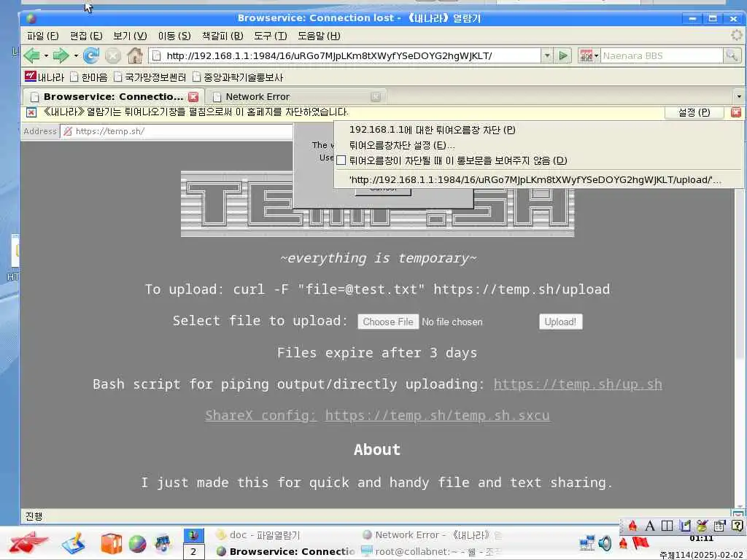
Task: Go forward with the green Forward arrow
Action: (x=60, y=55)
